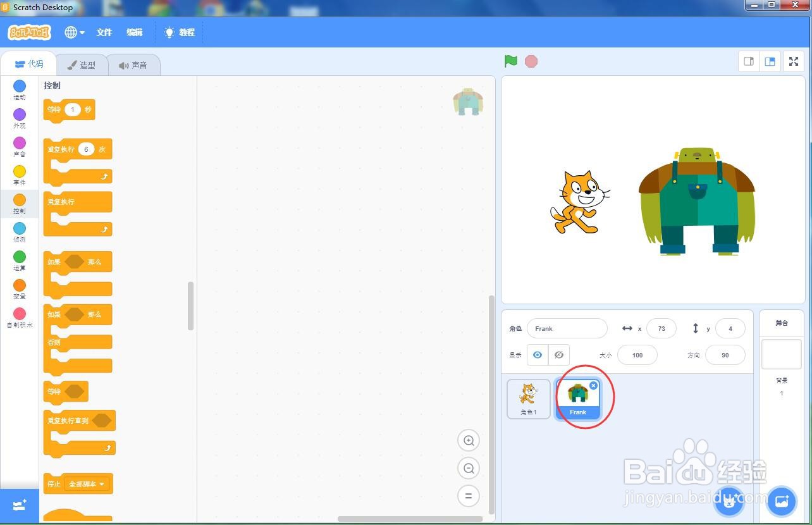The image size is (812, 525).
Task: Switch to large stage layout
Action: click(x=770, y=61)
